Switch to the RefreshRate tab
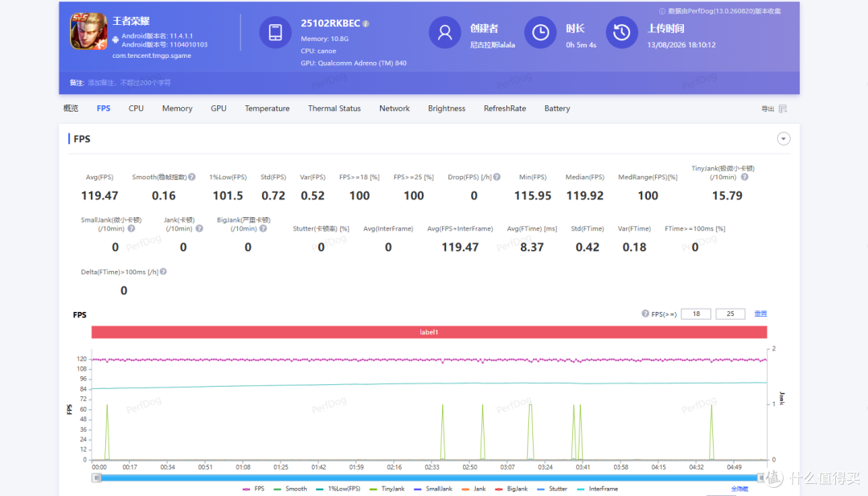Screen dimensions: 868x496 [x=505, y=109]
